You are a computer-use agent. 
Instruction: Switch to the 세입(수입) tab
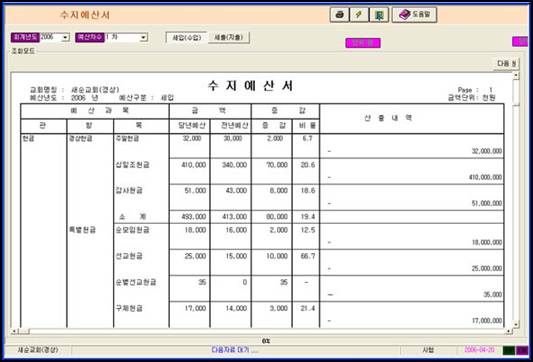tap(186, 37)
